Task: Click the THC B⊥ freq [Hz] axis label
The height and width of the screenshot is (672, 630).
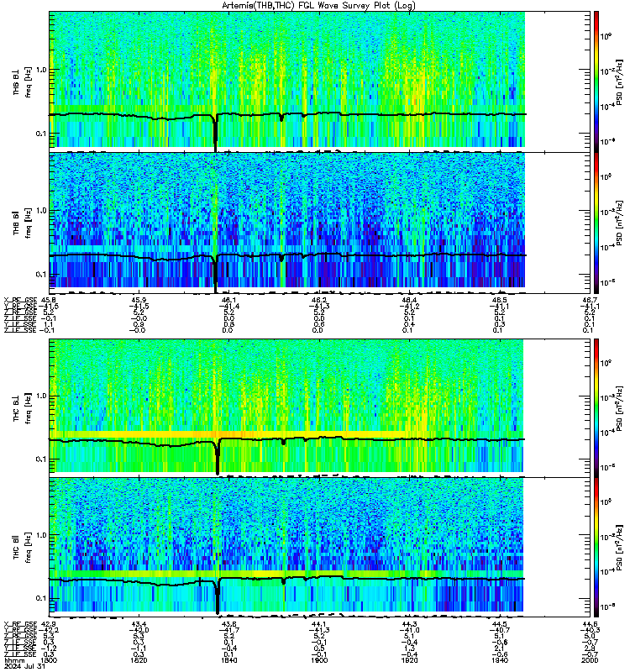Action: point(22,408)
